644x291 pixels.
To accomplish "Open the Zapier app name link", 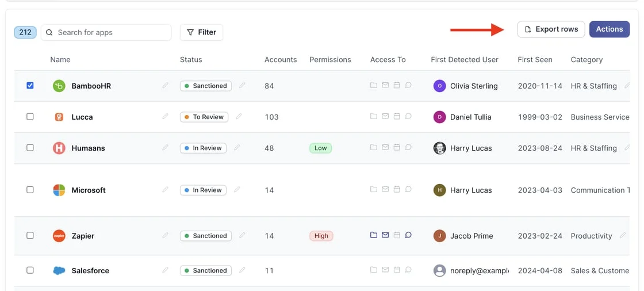I will pos(83,236).
